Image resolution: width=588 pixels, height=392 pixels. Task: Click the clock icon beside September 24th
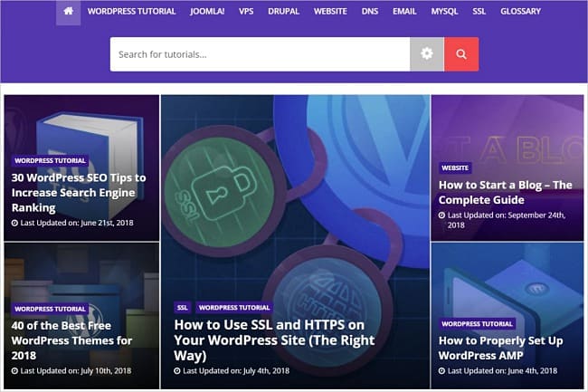pyautogui.click(x=441, y=215)
